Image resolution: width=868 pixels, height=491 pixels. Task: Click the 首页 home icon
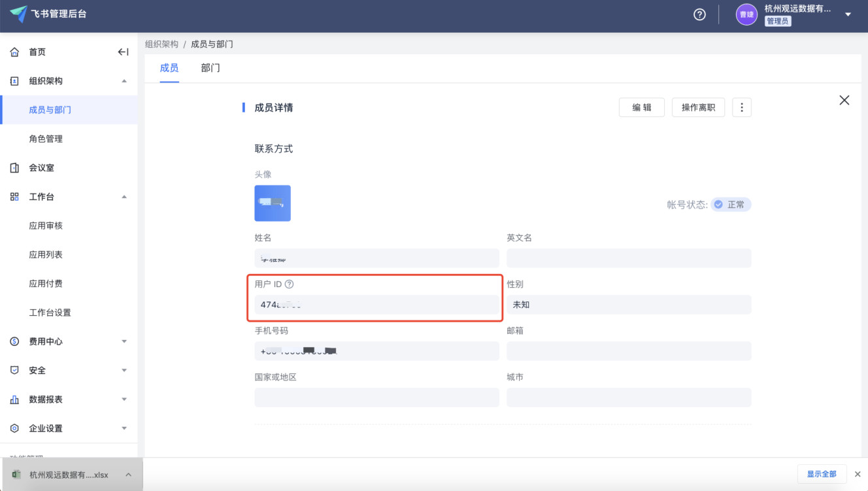[x=14, y=52]
